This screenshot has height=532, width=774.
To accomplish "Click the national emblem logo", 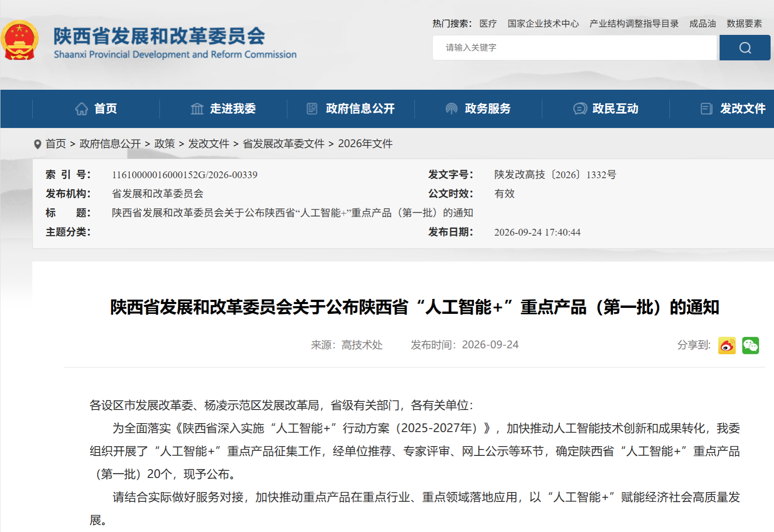I will point(20,40).
